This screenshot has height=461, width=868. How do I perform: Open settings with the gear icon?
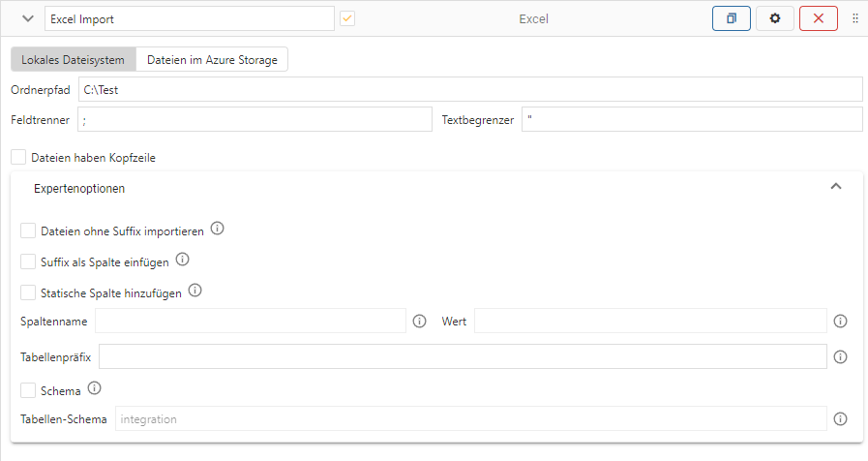click(774, 18)
